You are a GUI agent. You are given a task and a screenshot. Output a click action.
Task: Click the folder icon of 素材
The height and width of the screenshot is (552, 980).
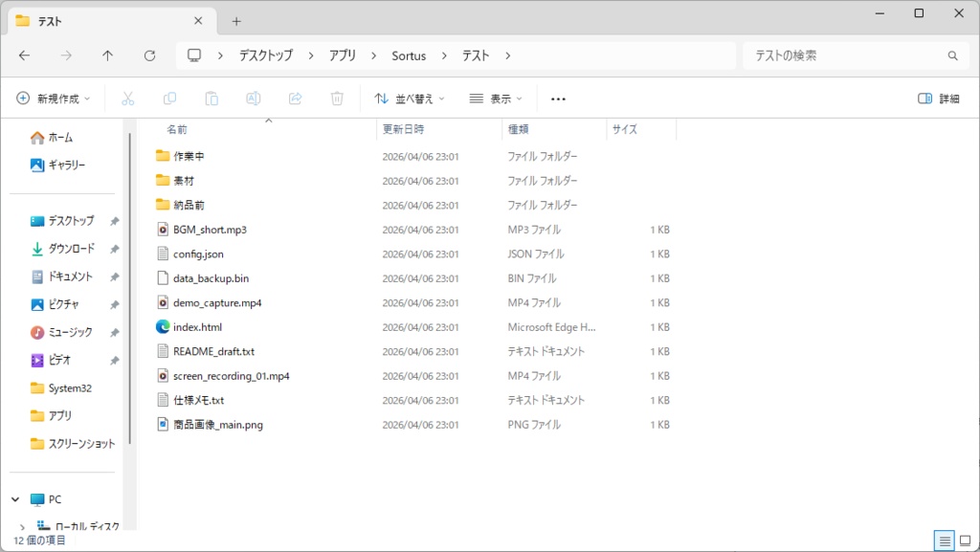click(x=163, y=180)
